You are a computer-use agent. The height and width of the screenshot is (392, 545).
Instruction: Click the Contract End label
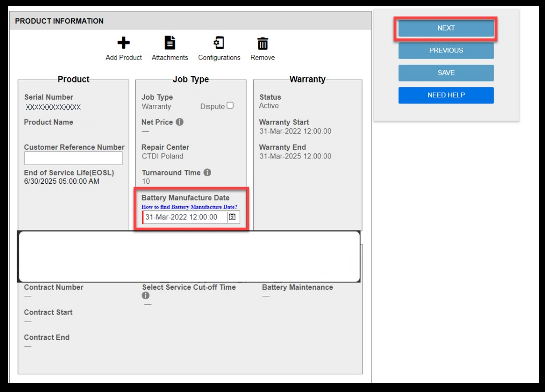click(x=47, y=337)
